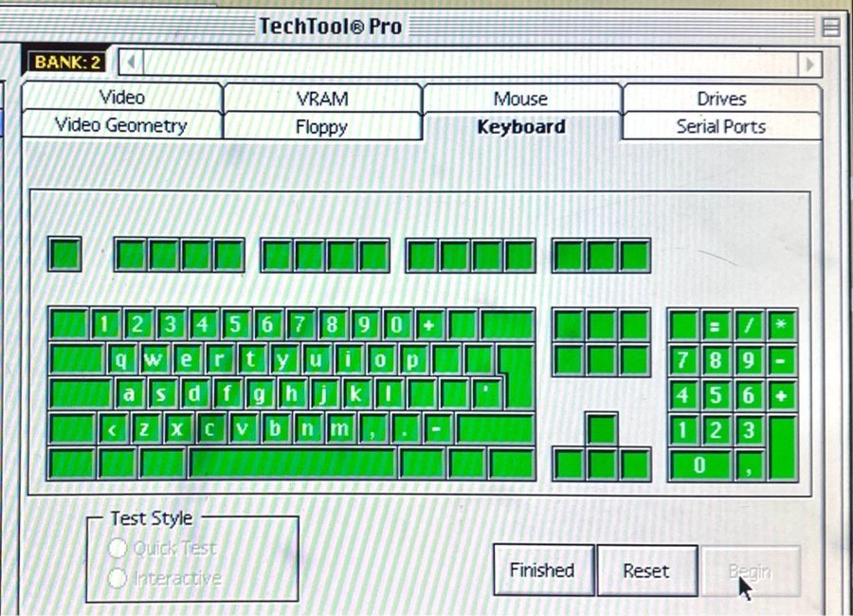Switch to the Video tab
This screenshot has height=616, width=853.
(x=122, y=97)
